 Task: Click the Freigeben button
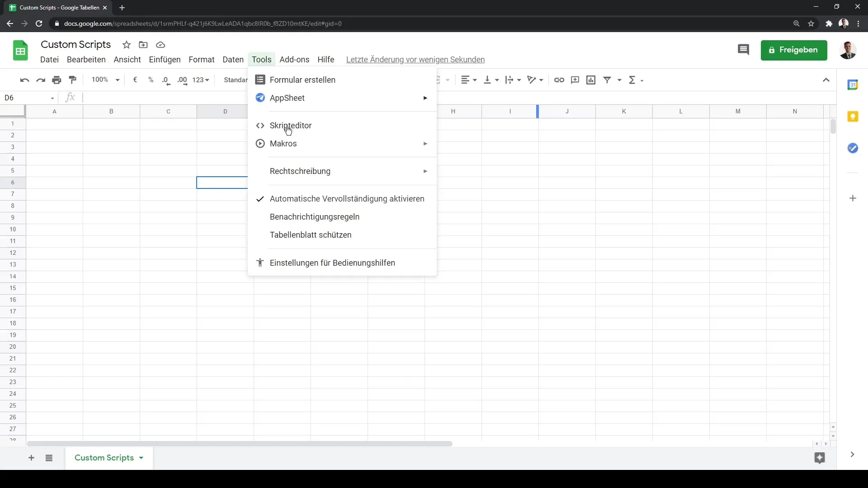(x=794, y=49)
